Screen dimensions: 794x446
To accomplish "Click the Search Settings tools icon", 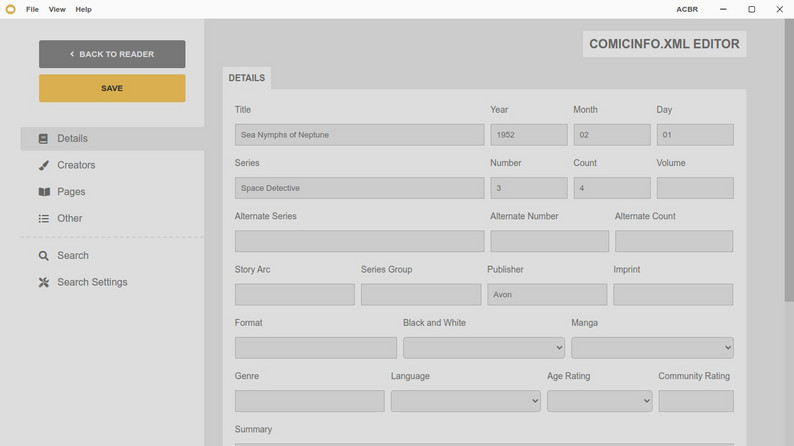I will point(44,282).
